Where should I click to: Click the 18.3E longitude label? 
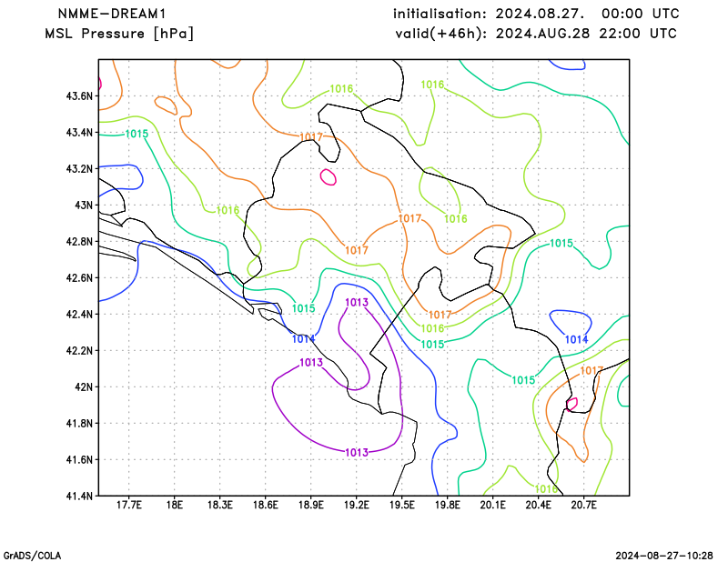219,505
